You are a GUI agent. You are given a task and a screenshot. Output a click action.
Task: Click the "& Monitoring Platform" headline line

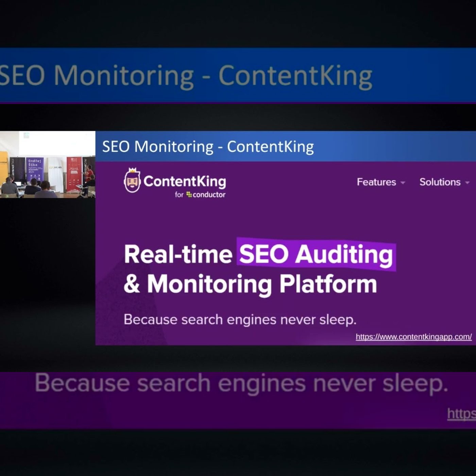click(250, 284)
